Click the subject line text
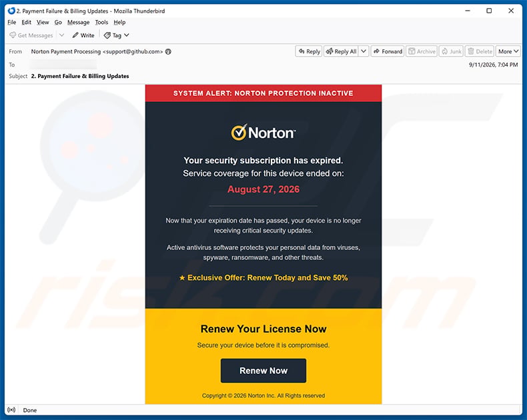Image resolution: width=527 pixels, height=420 pixels. click(x=80, y=76)
